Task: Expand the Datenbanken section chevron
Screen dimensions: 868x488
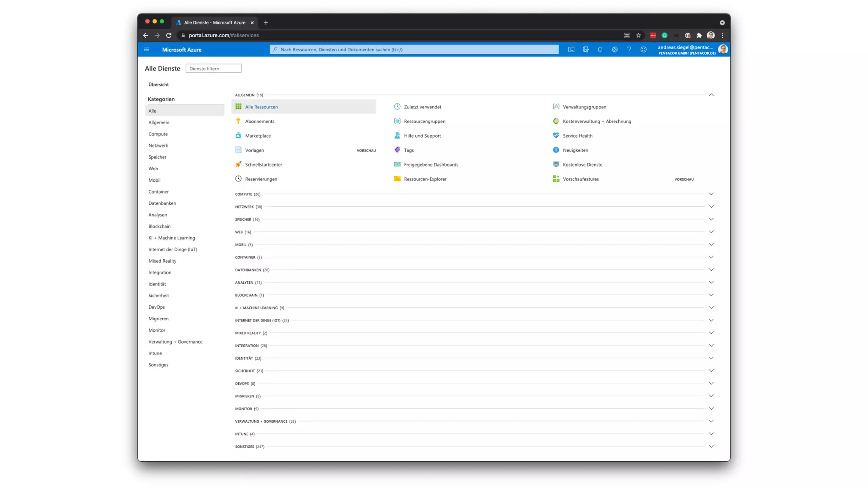Action: tap(711, 270)
